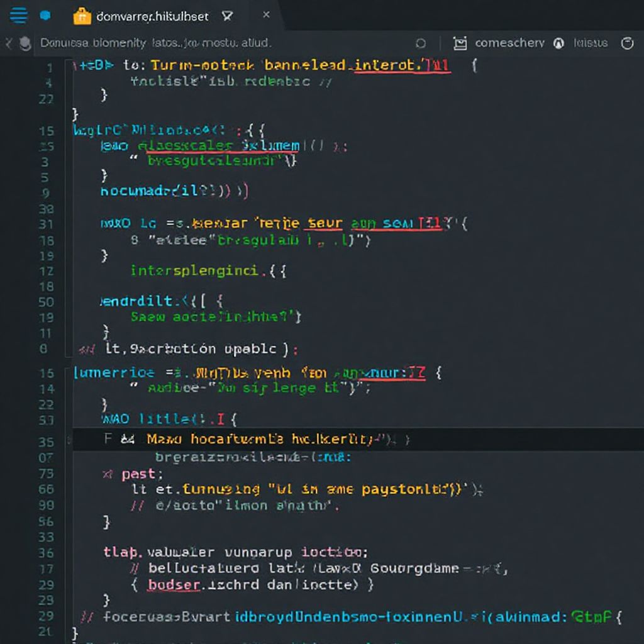Click the orange lock icon on the file tab
The width and height of the screenshot is (644, 644).
(x=82, y=16)
